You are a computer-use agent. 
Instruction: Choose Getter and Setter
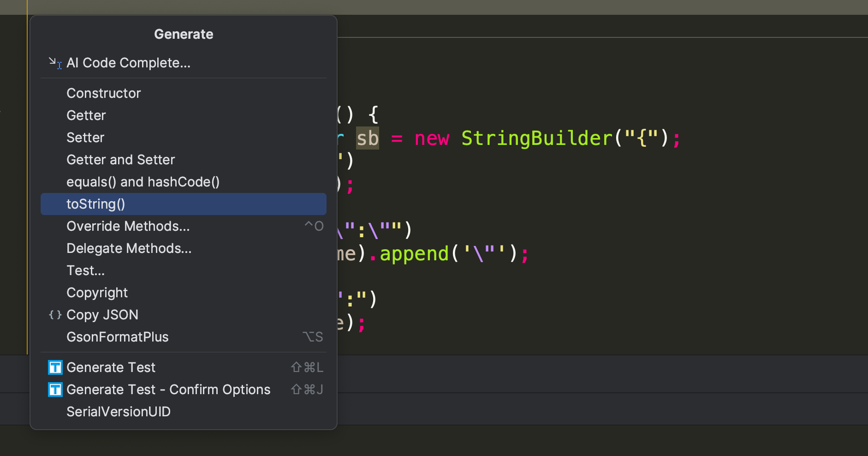184,160
